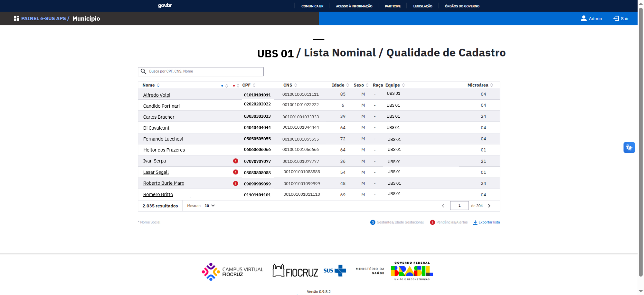This screenshot has height=295, width=644.
Task: Click the Sair logout icon
Action: coord(615,18)
